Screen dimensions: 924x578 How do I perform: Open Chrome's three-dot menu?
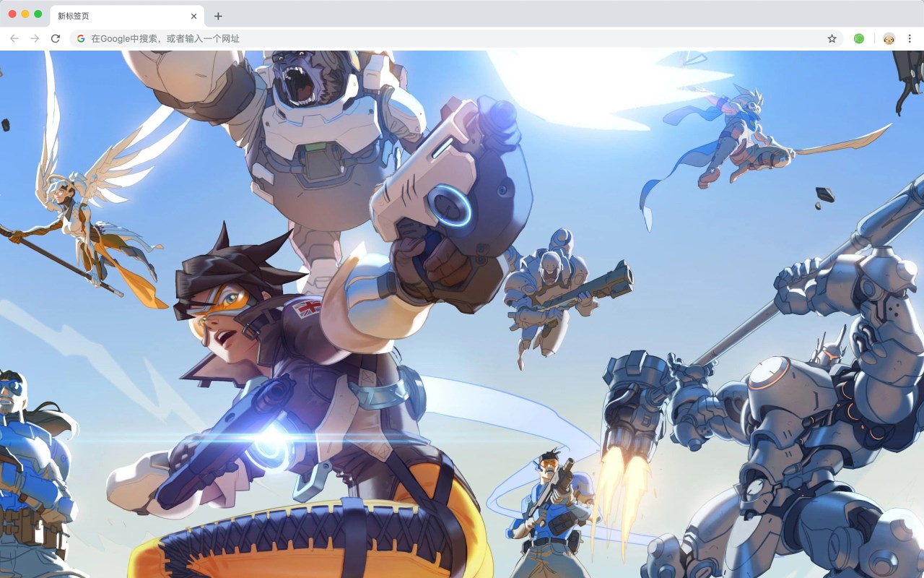[x=910, y=38]
